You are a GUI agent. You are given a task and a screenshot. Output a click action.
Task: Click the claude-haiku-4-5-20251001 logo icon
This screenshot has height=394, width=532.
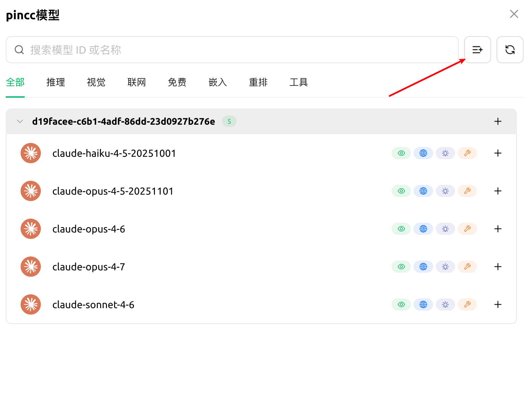click(x=31, y=153)
